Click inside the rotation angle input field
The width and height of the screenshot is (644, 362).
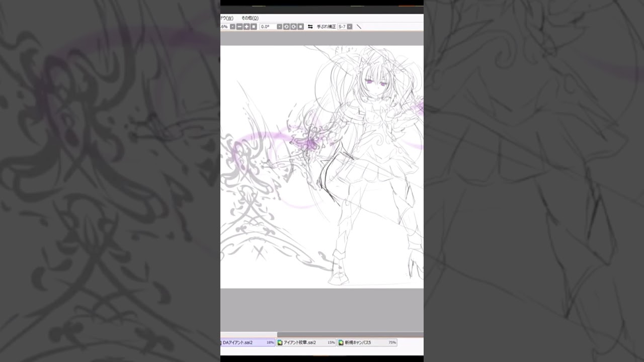point(267,26)
